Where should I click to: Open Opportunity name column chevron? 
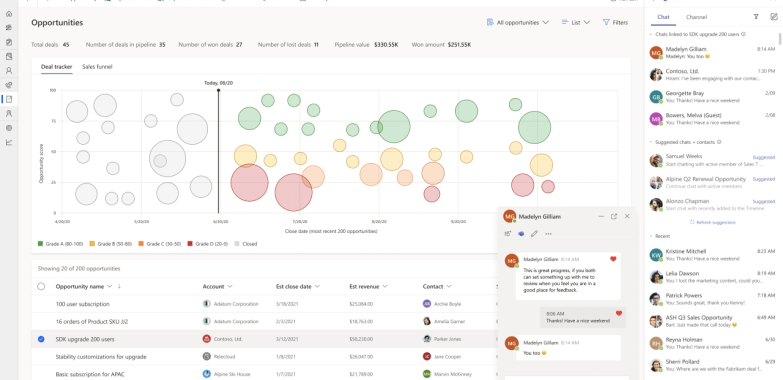109,287
